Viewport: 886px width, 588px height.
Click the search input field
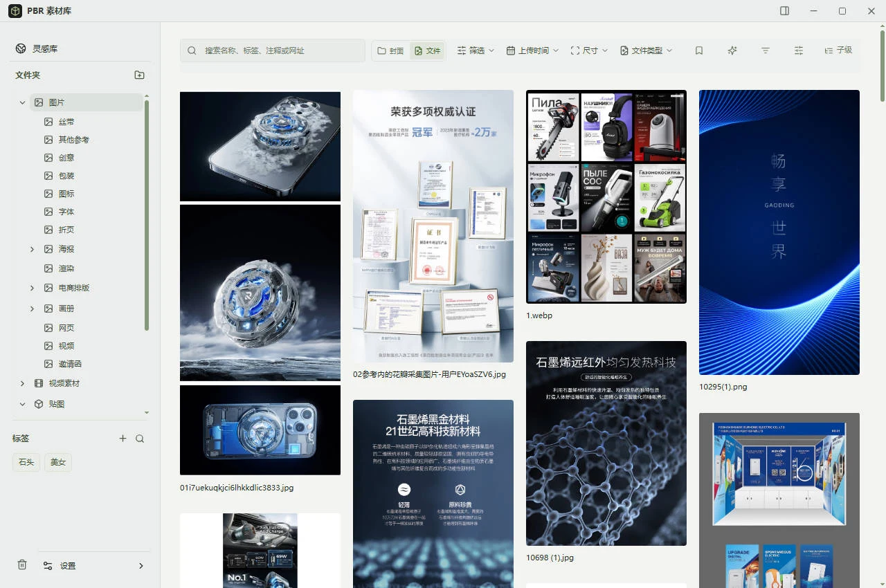click(x=273, y=50)
